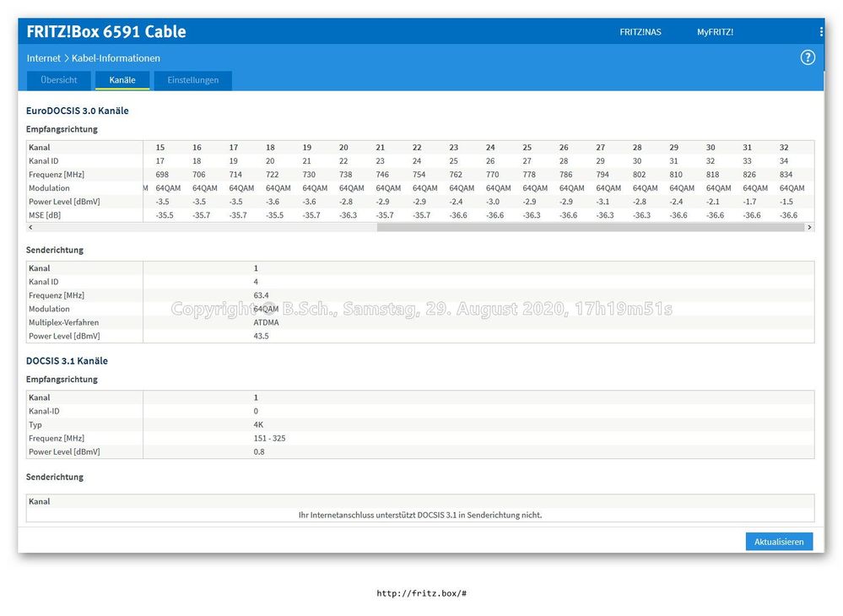Click DOCSIS 3.1 frequency range 151 - 325
This screenshot has width=843, height=616.
pyautogui.click(x=269, y=438)
